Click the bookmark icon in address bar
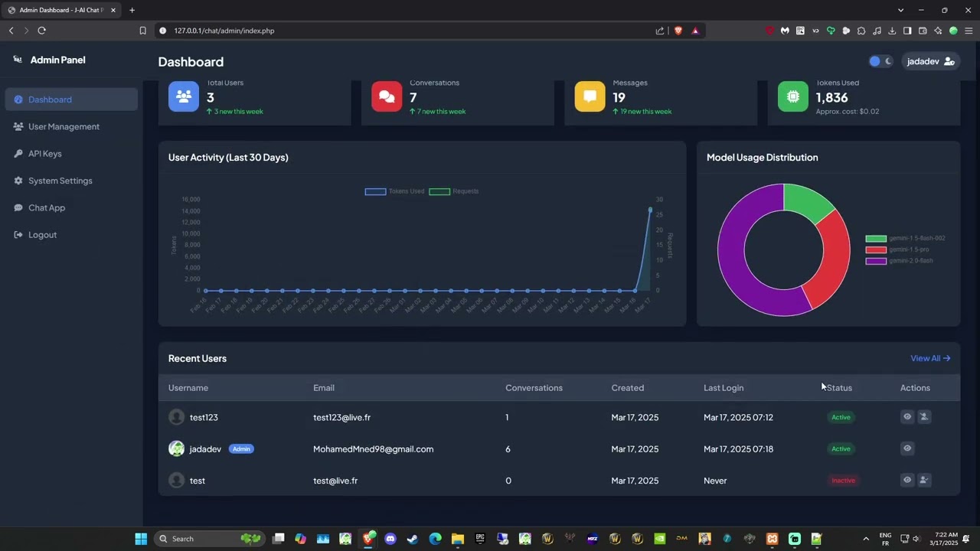Viewport: 980px width, 551px height. pyautogui.click(x=142, y=31)
